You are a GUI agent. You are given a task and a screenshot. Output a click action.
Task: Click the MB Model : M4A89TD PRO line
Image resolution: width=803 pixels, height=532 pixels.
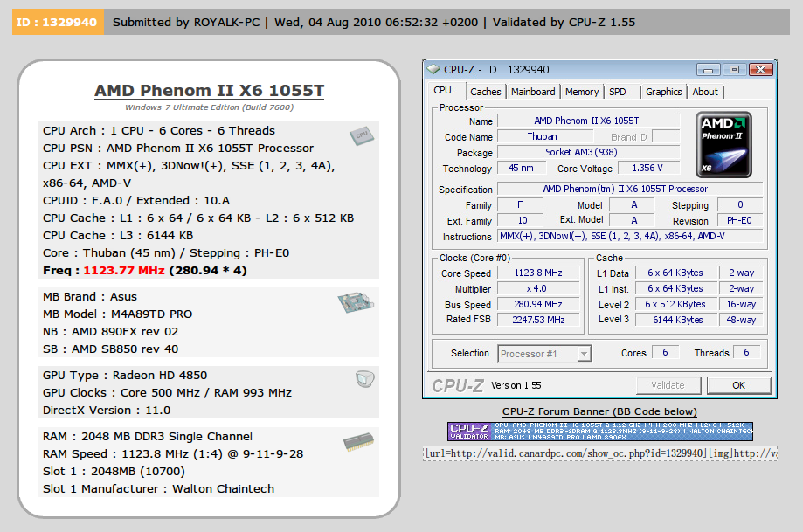[118, 314]
